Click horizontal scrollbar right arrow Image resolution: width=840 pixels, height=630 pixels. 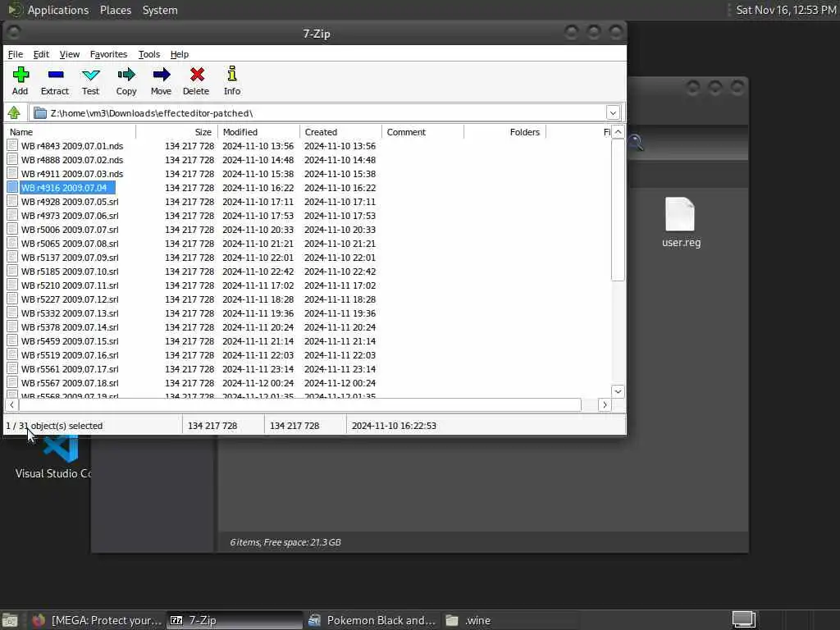(605, 405)
